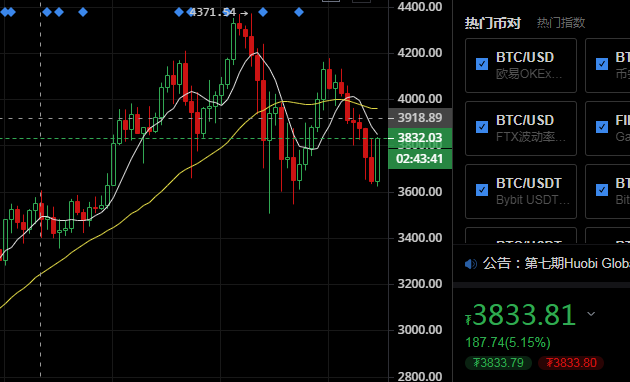
Task: Click the latest green candlestick at the chart's right edge
Action: click(378, 160)
